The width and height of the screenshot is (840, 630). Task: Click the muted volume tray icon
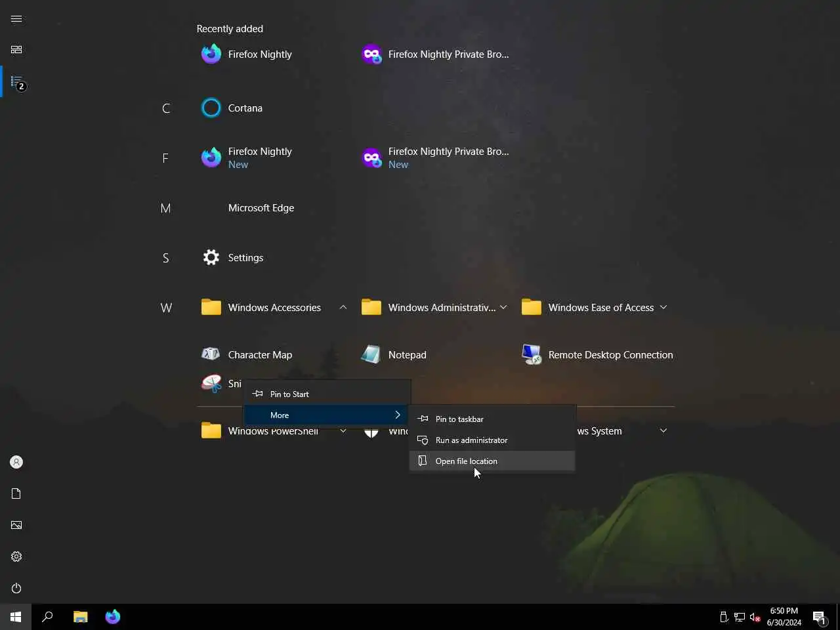[755, 617]
